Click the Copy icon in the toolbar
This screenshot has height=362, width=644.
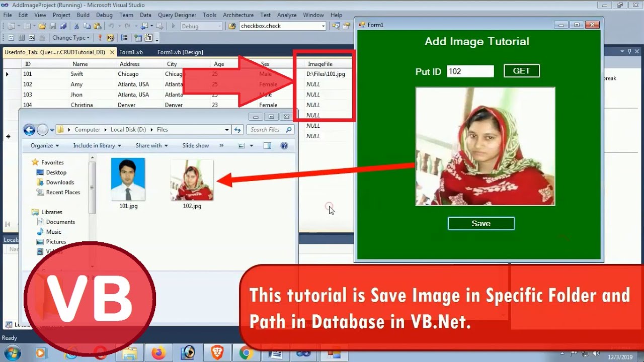click(87, 26)
